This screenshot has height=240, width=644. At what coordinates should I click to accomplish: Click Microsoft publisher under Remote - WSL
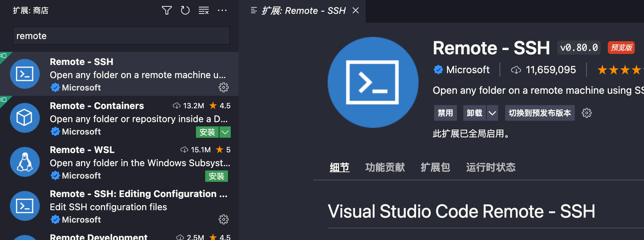[81, 175]
